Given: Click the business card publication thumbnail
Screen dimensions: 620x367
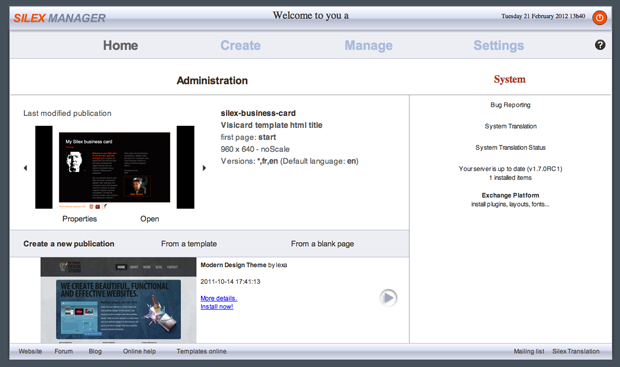Looking at the screenshot, I should point(115,167).
